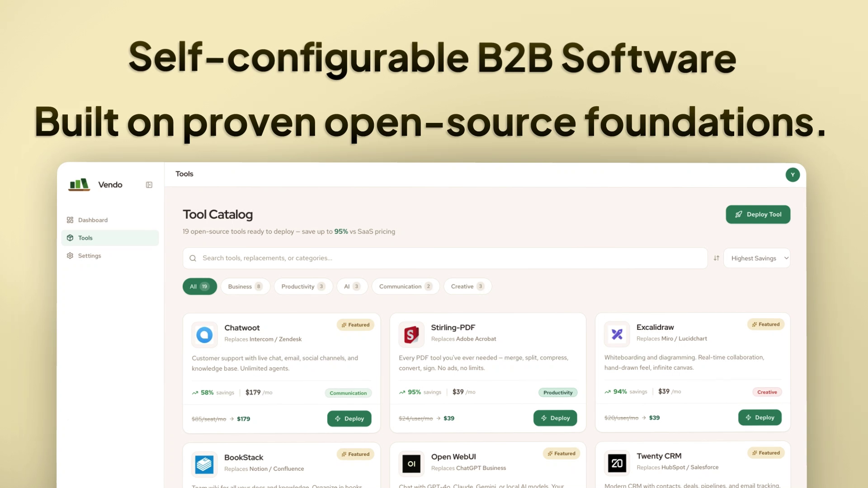Focus the search tools input field

click(x=445, y=258)
